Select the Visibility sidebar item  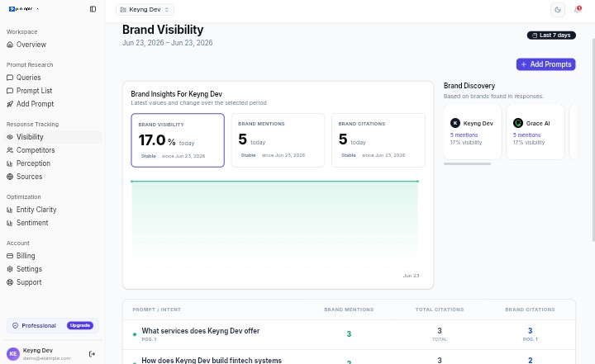click(x=53, y=137)
